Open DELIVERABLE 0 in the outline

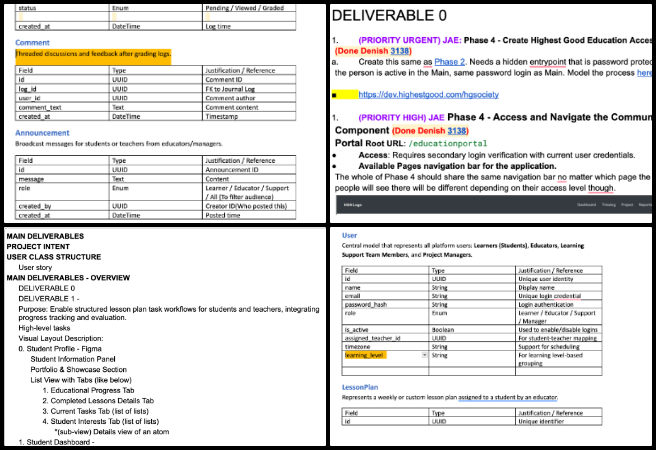47,288
